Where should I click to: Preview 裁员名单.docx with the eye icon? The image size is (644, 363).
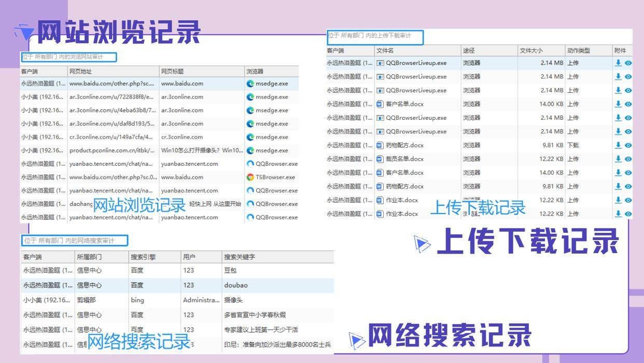tap(628, 159)
